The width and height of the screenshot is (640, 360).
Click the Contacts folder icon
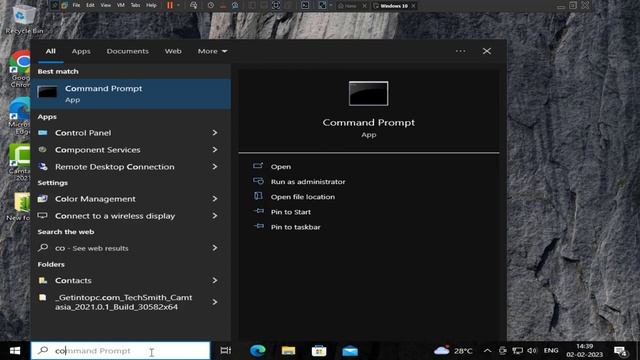coord(43,280)
